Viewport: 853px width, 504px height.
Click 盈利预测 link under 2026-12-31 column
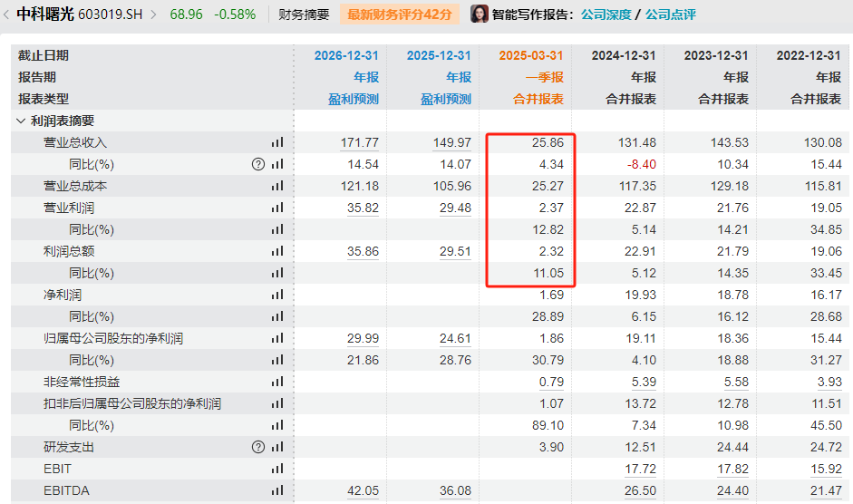point(354,99)
